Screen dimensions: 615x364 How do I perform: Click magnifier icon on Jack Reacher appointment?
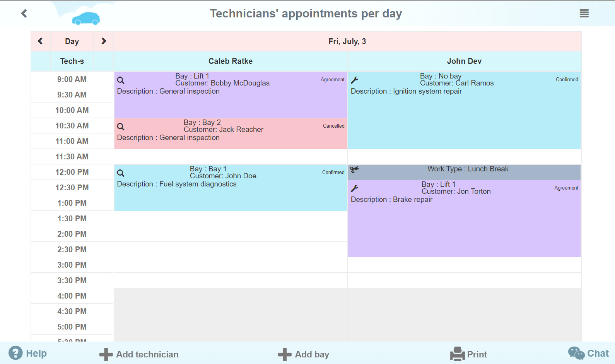click(121, 127)
